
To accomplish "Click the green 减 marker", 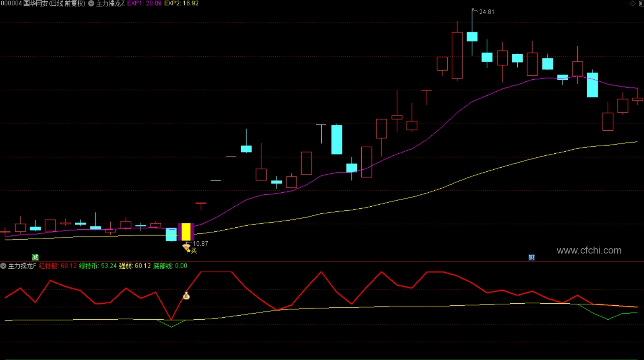I will (35, 257).
